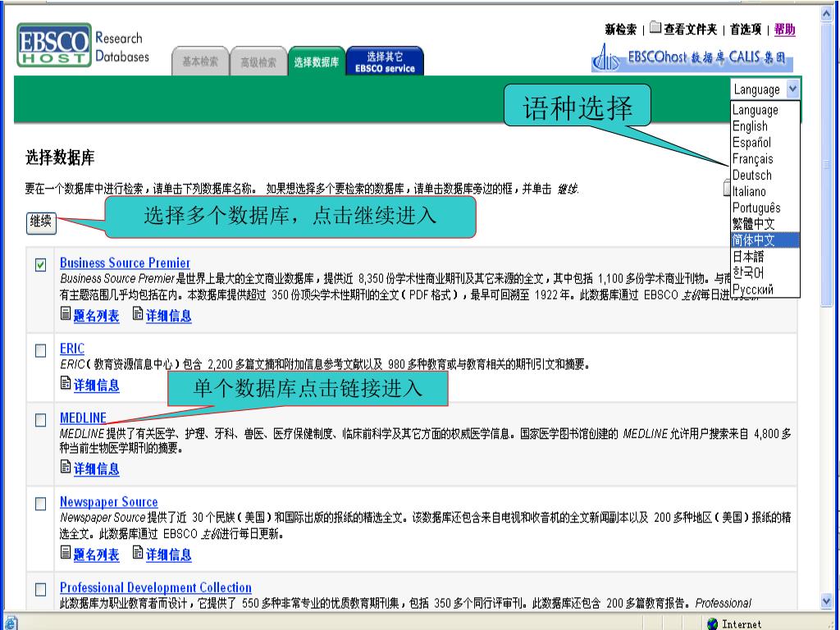Open 题名列表 link under Business Source Premier
Viewport: 840px width, 630px height.
[x=97, y=316]
